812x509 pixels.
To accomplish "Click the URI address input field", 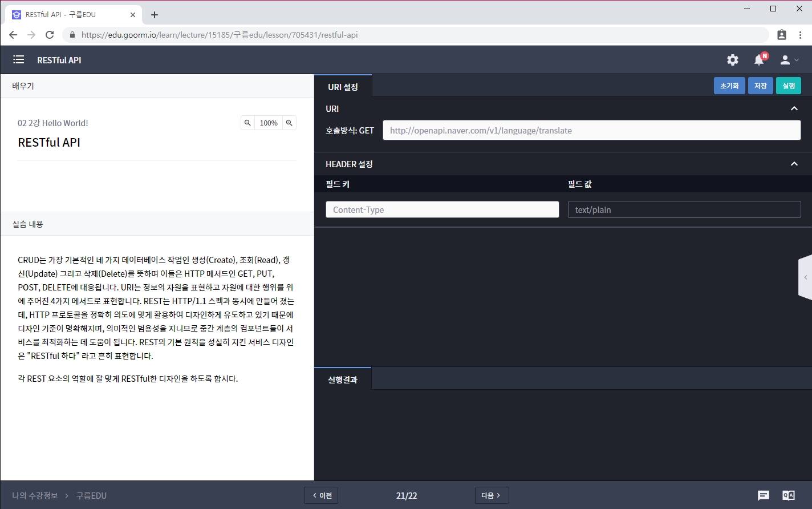I will 591,130.
